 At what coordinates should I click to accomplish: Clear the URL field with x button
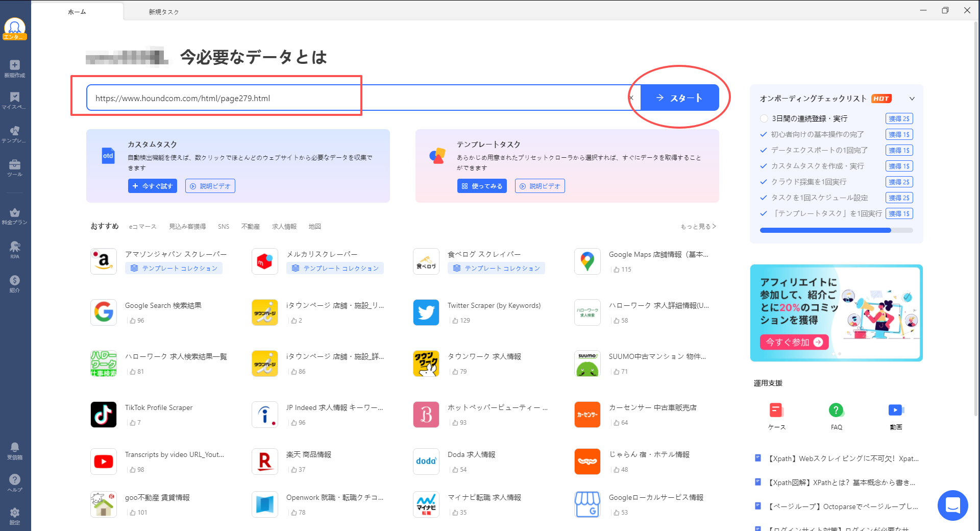[631, 98]
